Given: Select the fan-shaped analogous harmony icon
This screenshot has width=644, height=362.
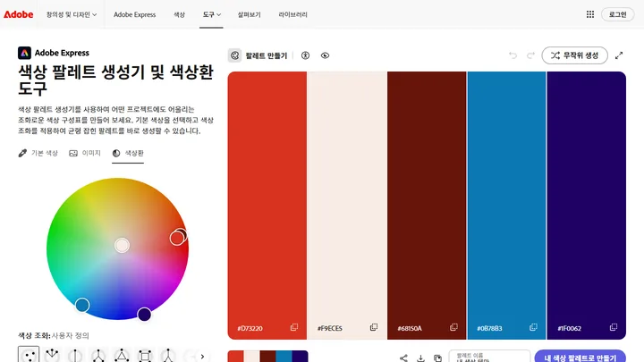Looking at the screenshot, I should click(x=52, y=355).
